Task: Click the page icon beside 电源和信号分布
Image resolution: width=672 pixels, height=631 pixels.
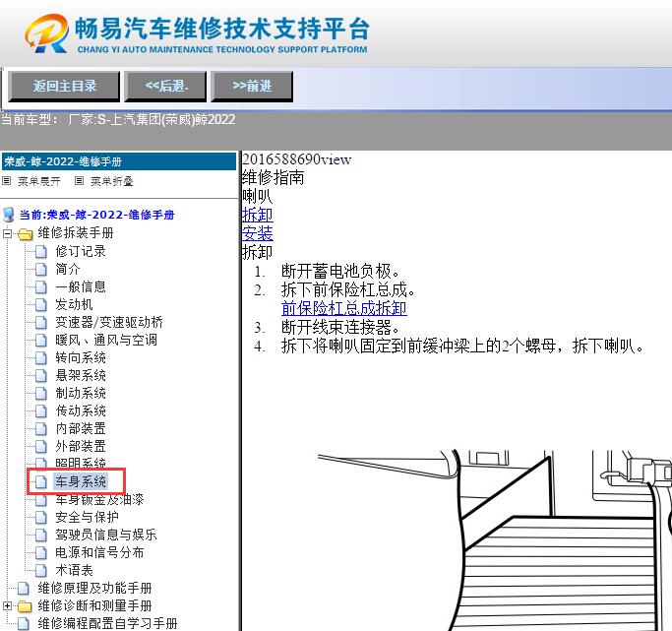Action: 41,553
